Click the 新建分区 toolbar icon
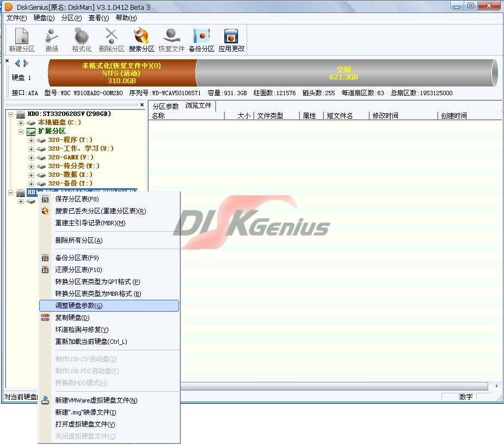Image resolution: width=504 pixels, height=445 pixels. (x=22, y=36)
